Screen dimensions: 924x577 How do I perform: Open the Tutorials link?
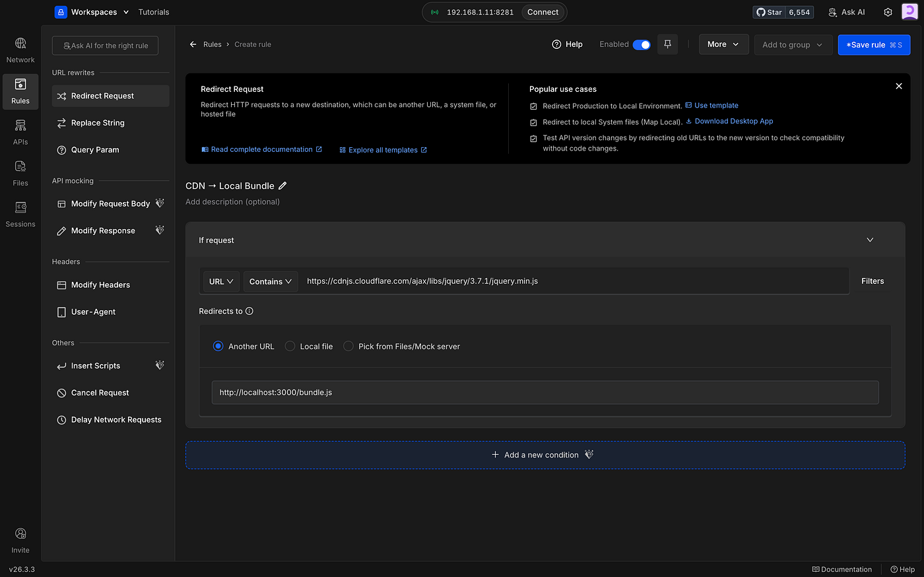point(154,12)
